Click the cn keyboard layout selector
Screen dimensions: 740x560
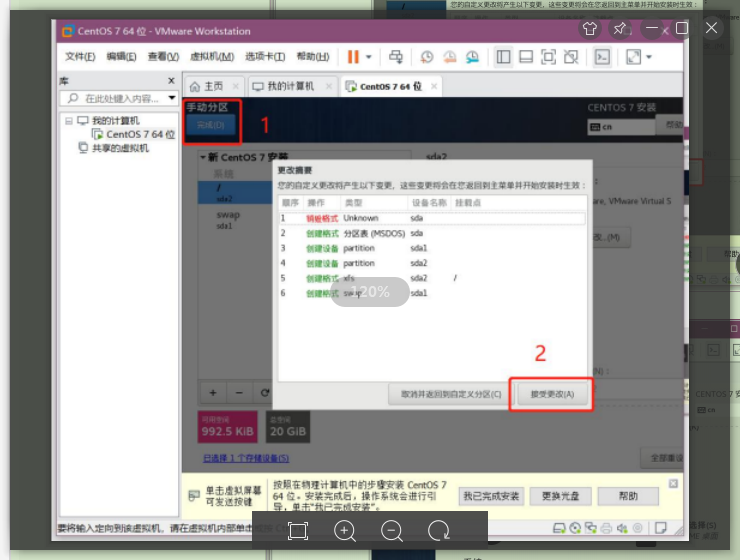pyautogui.click(x=621, y=127)
